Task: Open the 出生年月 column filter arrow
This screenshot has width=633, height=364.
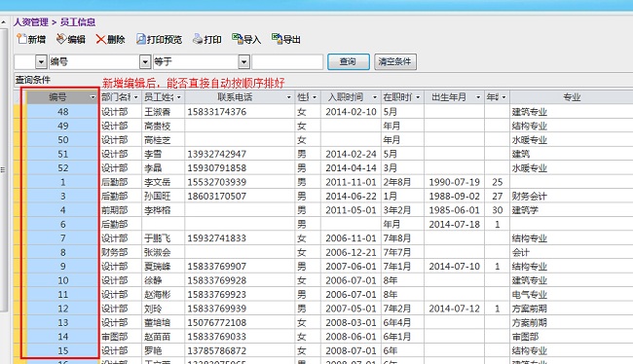Action: click(478, 97)
